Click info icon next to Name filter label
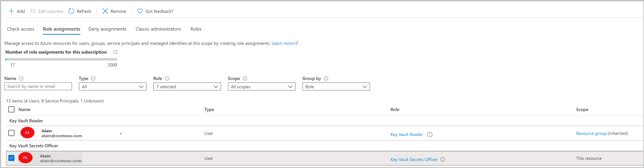Screen dimensions: 644x168 point(21,78)
